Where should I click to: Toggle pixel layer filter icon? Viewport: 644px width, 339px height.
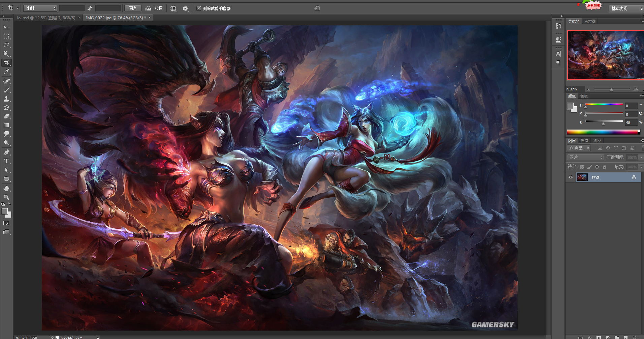pos(600,148)
